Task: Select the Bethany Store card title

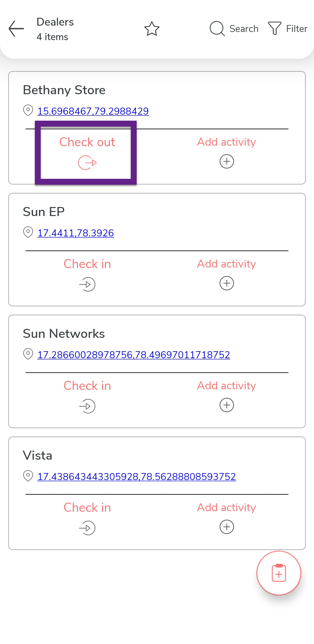Action: click(64, 90)
